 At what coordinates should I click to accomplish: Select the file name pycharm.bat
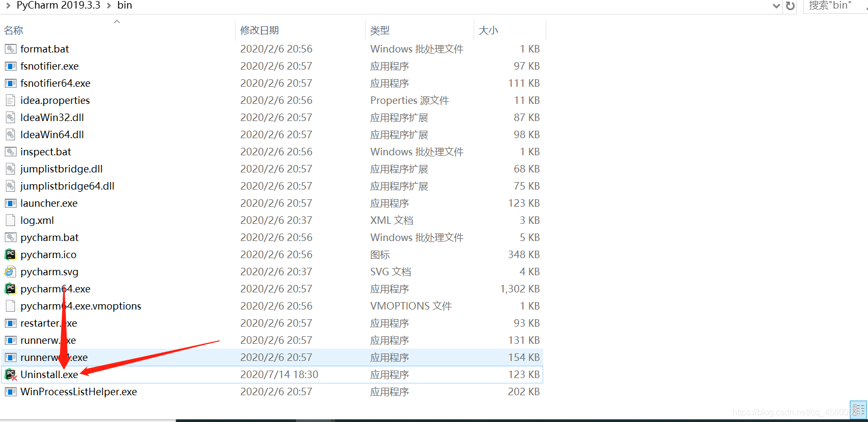(x=50, y=237)
